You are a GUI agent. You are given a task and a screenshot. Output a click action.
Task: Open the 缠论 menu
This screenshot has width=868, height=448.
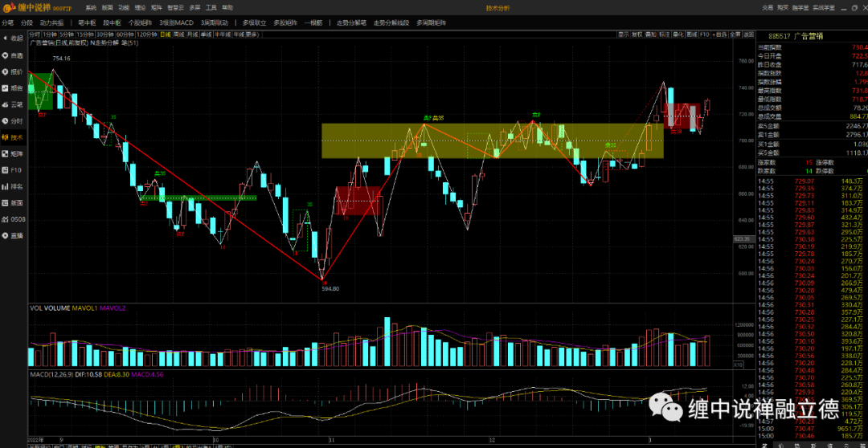[141, 8]
